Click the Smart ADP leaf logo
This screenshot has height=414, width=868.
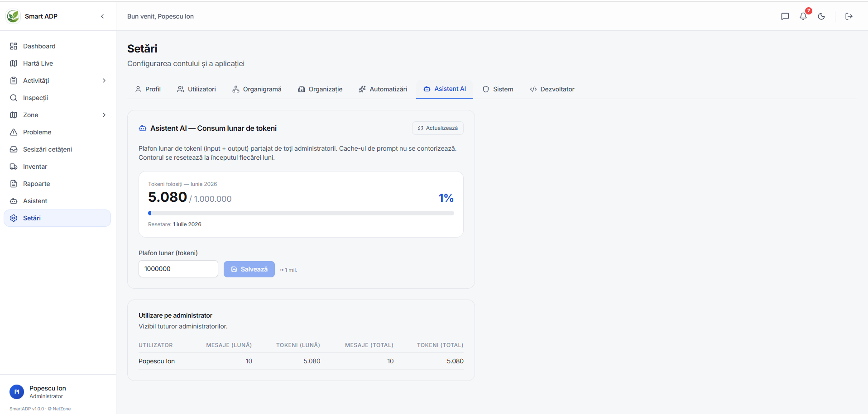coord(13,16)
